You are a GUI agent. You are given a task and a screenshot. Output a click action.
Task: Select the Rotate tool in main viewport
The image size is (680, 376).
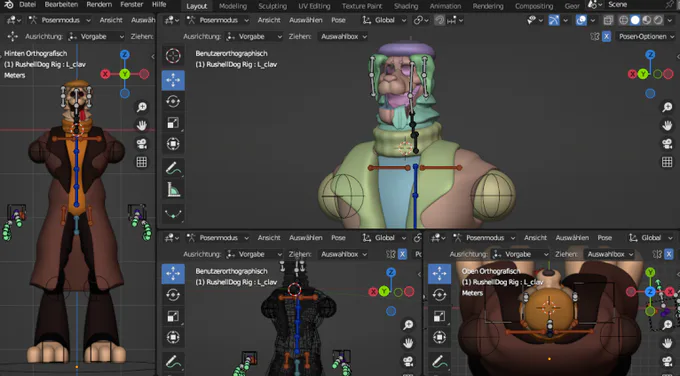(173, 101)
